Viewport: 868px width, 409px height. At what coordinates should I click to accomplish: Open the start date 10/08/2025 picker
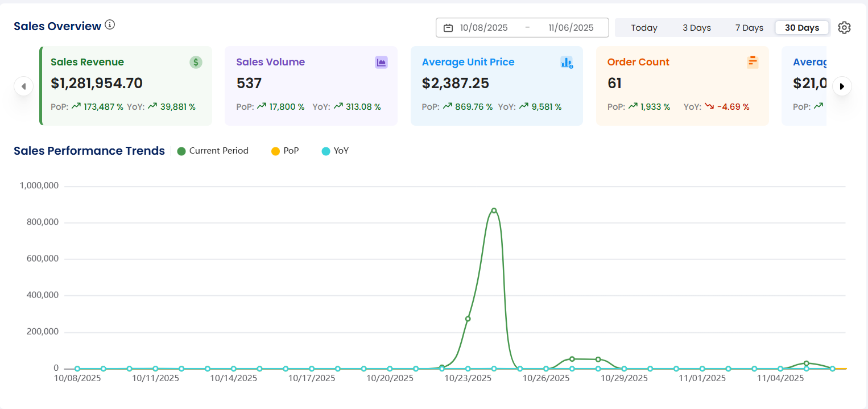(483, 28)
